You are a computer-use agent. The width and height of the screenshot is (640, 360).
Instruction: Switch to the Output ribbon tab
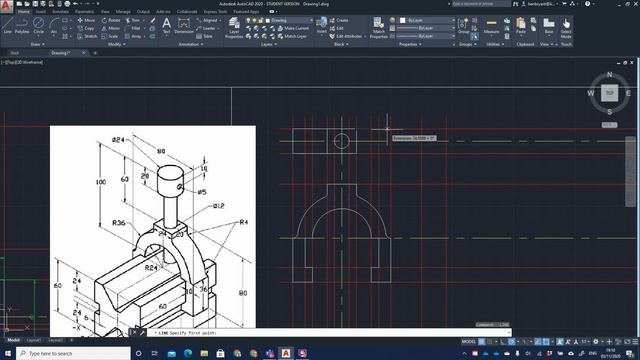tap(143, 12)
